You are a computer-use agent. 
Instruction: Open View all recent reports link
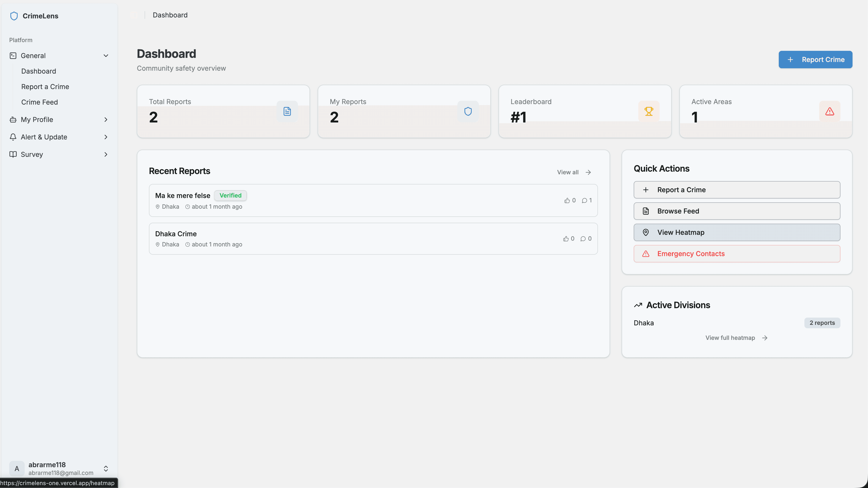(x=574, y=172)
